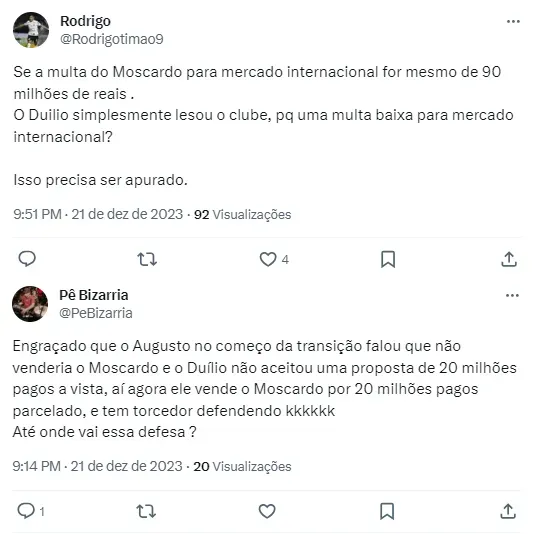
Task: Click the Rodrigo display name
Action: [85, 21]
